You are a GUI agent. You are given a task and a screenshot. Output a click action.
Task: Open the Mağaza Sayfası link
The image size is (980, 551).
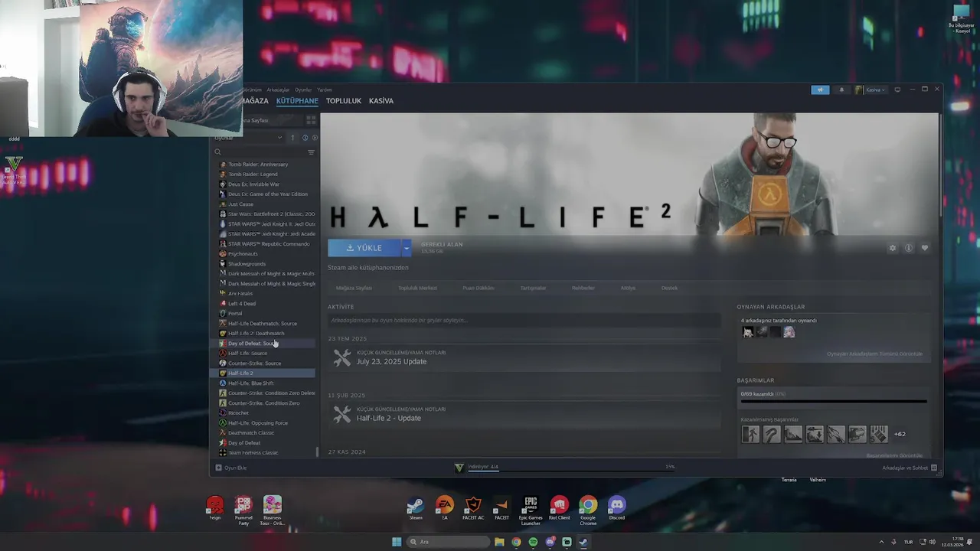(x=354, y=289)
